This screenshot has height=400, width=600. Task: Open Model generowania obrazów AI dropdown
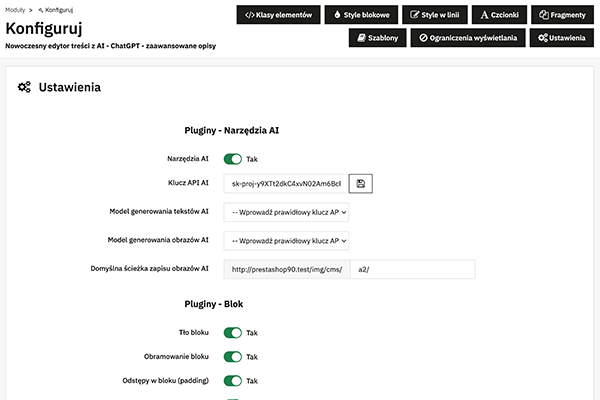pos(286,241)
